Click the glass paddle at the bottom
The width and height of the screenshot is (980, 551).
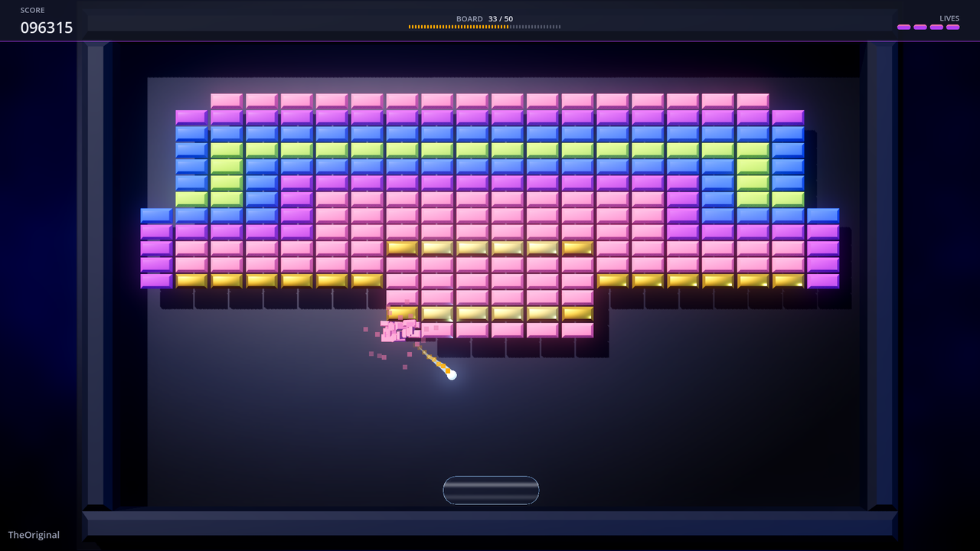491,490
